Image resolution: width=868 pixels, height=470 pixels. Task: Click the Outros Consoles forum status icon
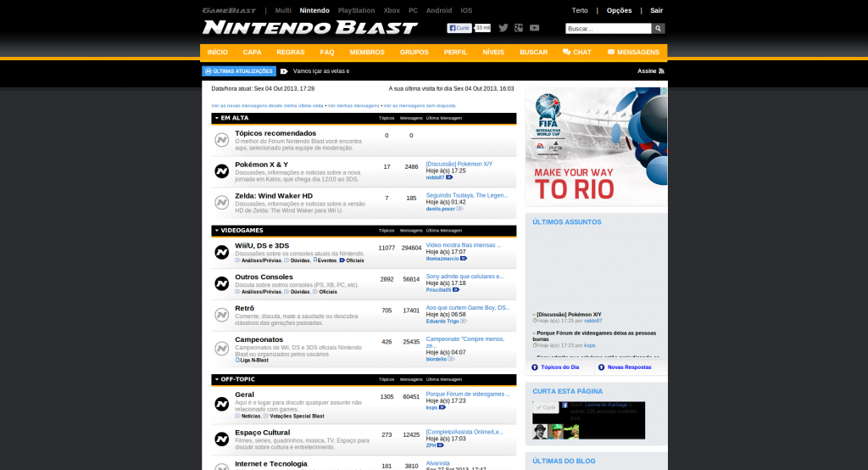pos(222,283)
